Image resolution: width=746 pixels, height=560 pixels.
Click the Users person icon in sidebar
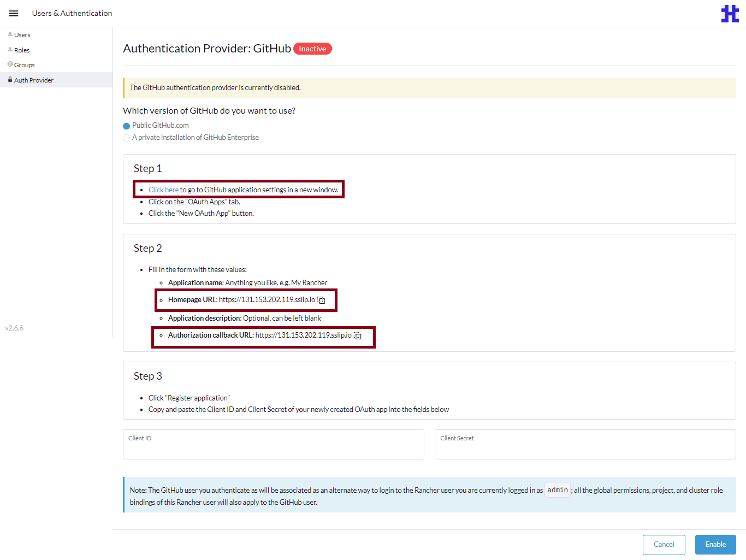click(x=10, y=34)
